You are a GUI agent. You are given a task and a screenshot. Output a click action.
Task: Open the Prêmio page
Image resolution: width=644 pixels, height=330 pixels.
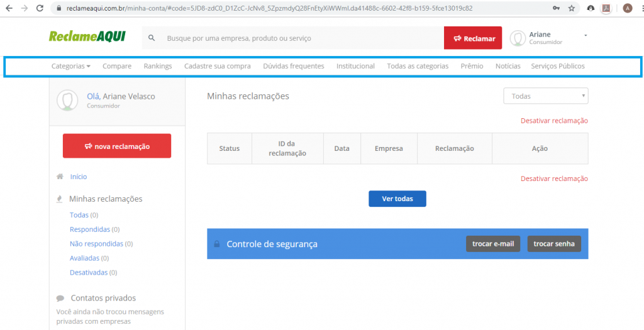click(472, 66)
